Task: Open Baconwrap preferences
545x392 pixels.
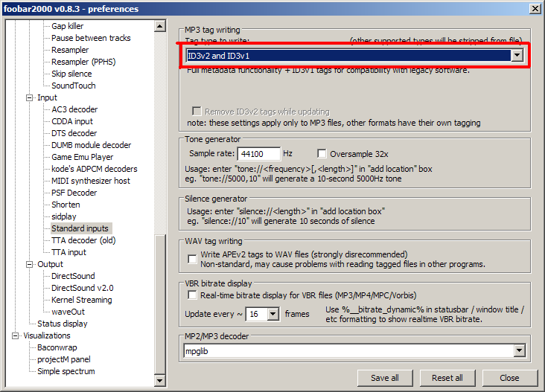Action: click(x=57, y=347)
